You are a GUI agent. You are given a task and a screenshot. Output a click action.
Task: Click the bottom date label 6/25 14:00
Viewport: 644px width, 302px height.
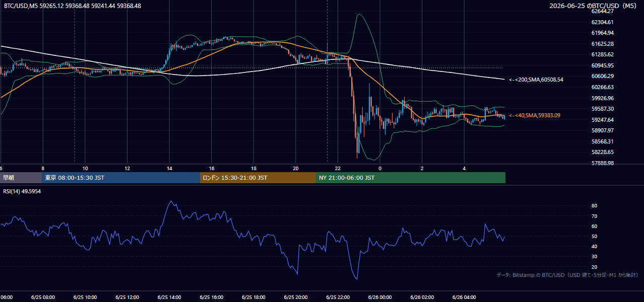(x=169, y=297)
